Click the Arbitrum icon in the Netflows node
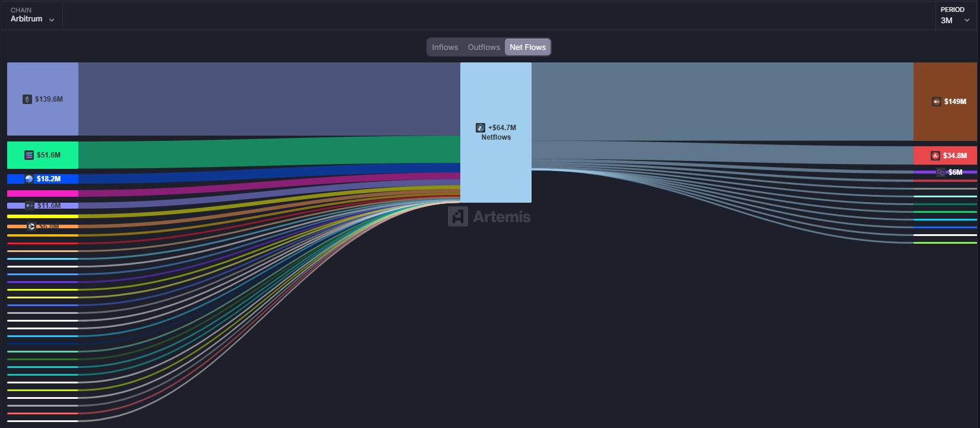The image size is (980, 428). (x=480, y=128)
